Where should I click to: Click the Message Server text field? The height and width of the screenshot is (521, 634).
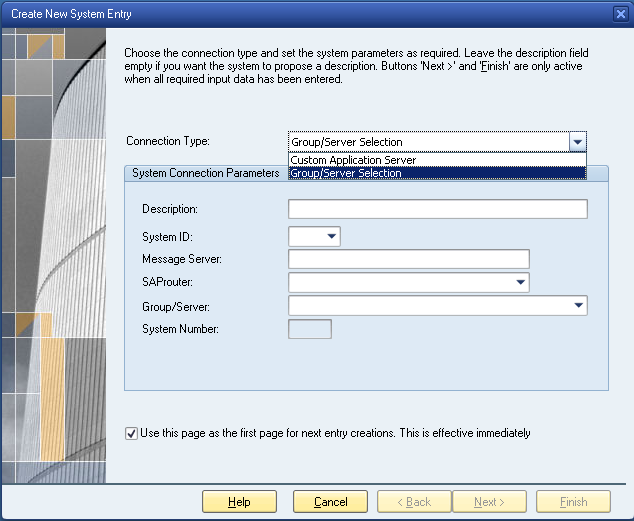[x=409, y=259]
